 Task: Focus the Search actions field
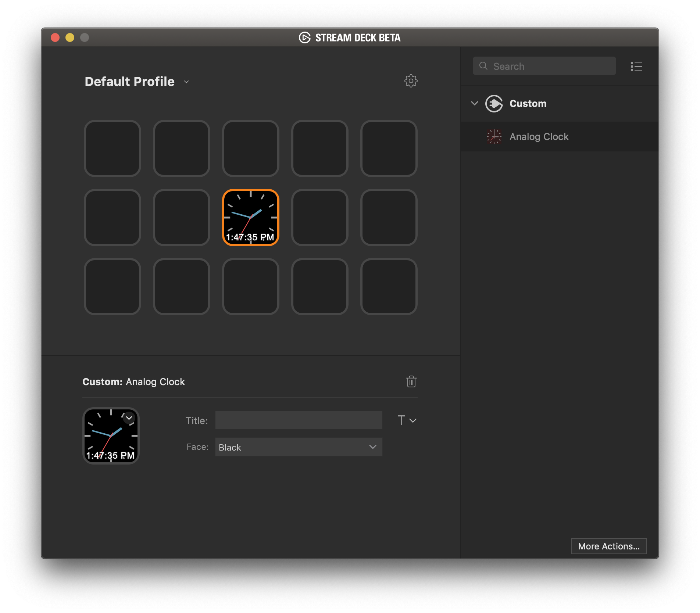(x=544, y=66)
